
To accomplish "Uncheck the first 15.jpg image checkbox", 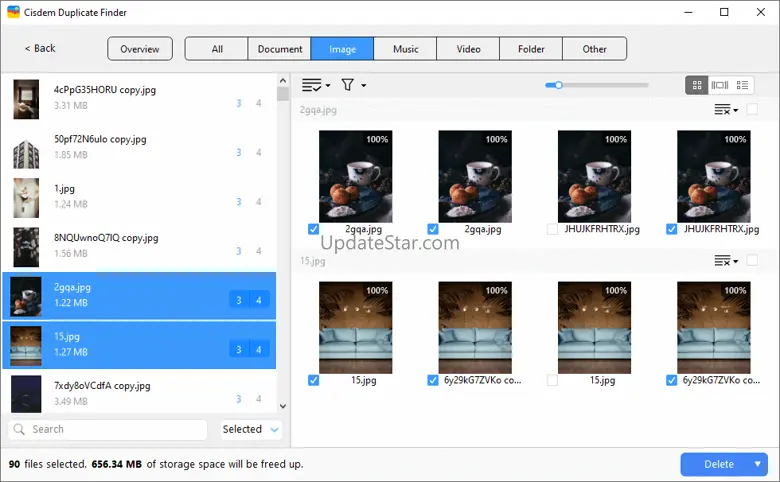I will coord(313,380).
